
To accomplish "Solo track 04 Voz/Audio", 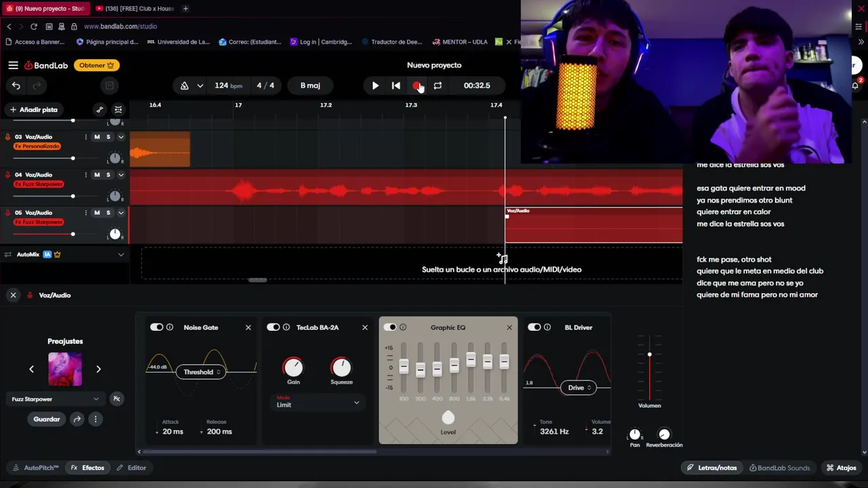I will [x=108, y=175].
